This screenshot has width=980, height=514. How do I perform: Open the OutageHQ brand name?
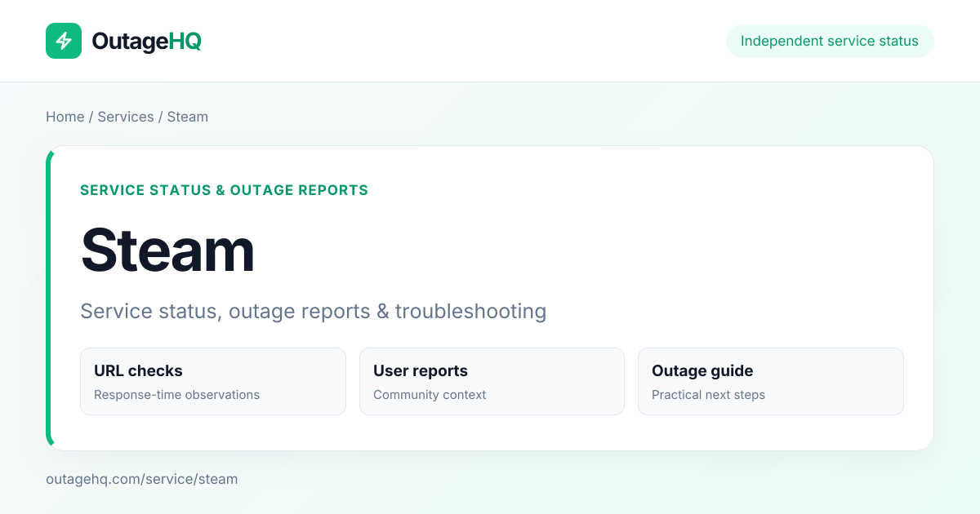pyautogui.click(x=146, y=41)
